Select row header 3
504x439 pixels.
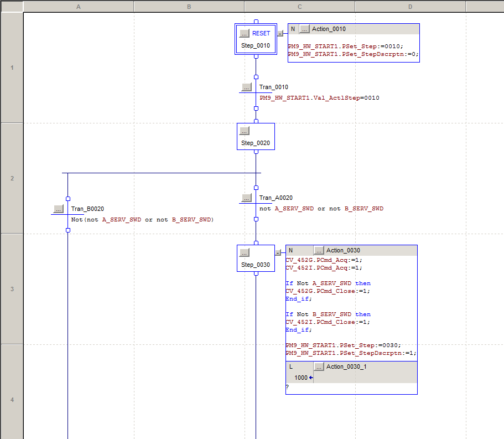[12, 288]
